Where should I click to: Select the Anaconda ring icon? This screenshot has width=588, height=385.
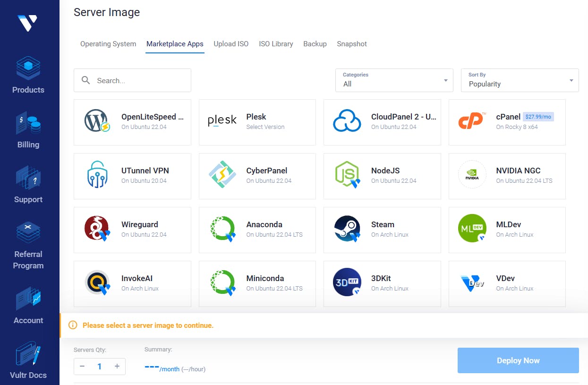click(x=222, y=229)
